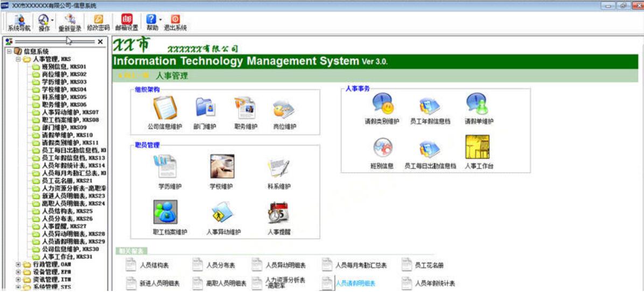Expand the 设备管理, EPM tree node
This screenshot has width=644, height=292.
tap(18, 272)
